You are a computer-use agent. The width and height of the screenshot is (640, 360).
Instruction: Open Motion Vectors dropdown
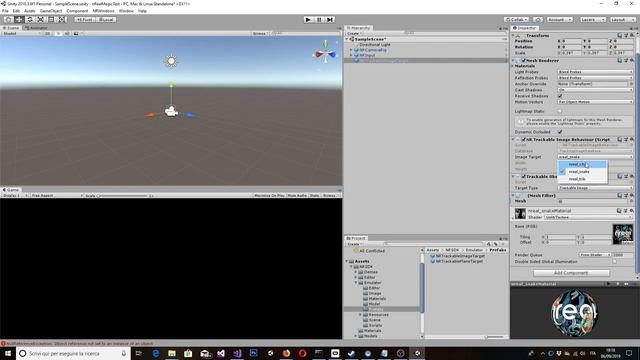click(595, 102)
